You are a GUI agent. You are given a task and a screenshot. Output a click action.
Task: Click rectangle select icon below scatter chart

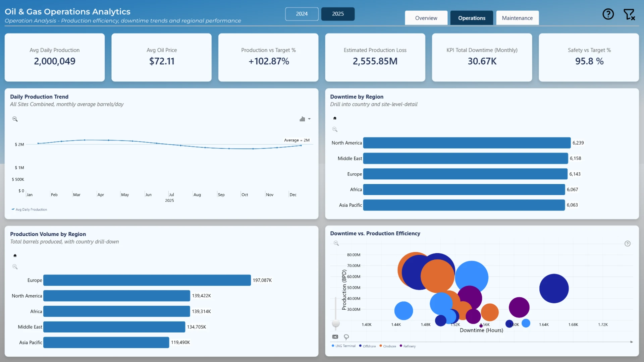335,337
